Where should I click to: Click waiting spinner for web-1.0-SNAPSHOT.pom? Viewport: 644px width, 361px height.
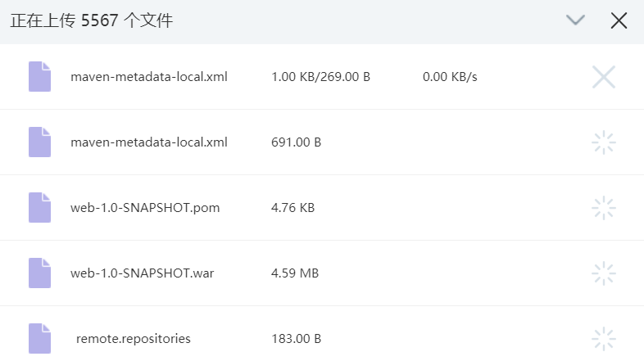[x=604, y=208]
